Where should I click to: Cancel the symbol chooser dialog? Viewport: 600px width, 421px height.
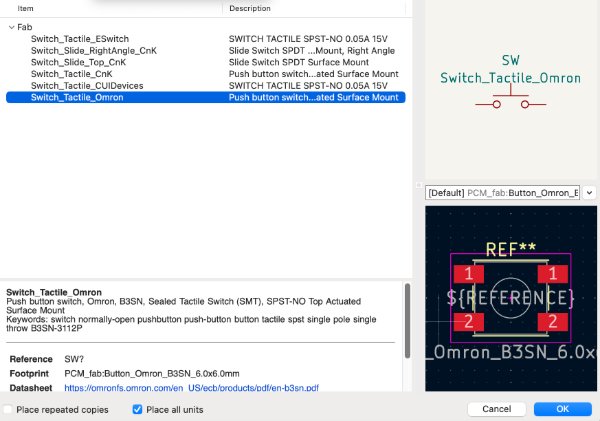tap(496, 409)
